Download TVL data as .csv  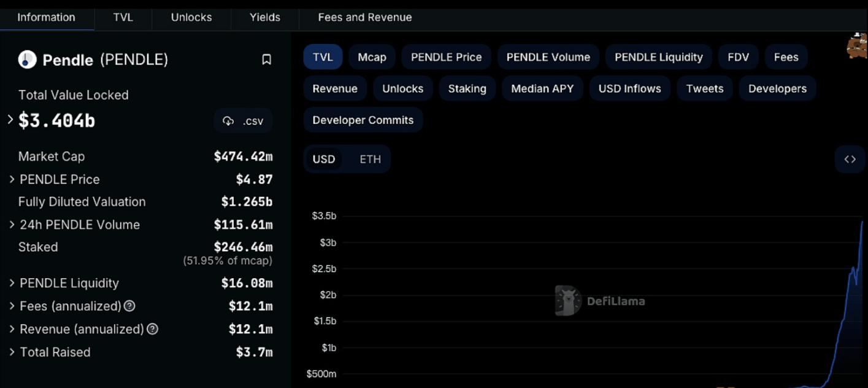pyautogui.click(x=244, y=121)
